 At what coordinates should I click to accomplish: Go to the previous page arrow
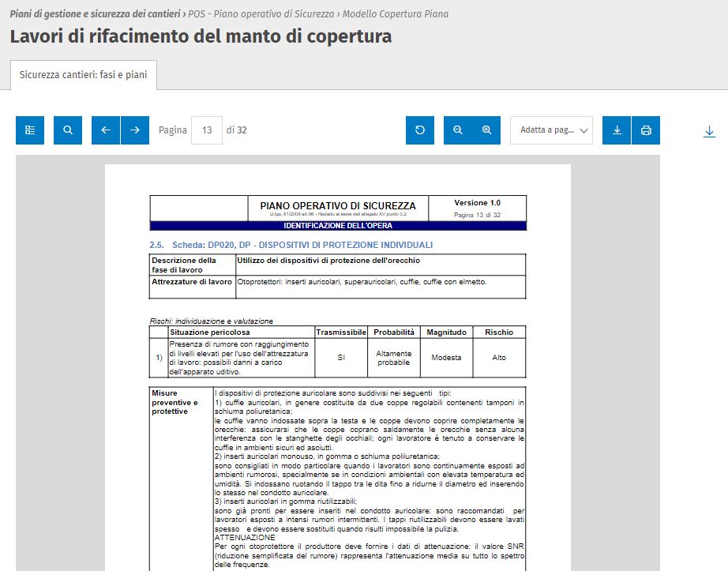pyautogui.click(x=106, y=130)
